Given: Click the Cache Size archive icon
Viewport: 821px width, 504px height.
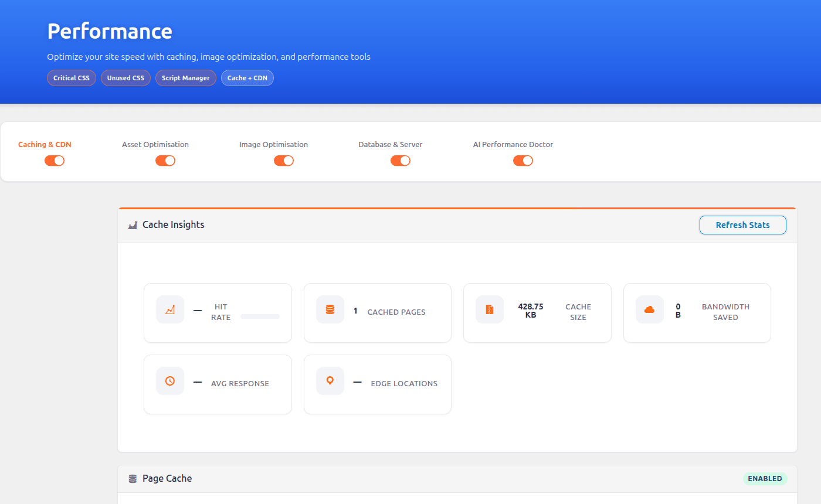Looking at the screenshot, I should coord(490,309).
